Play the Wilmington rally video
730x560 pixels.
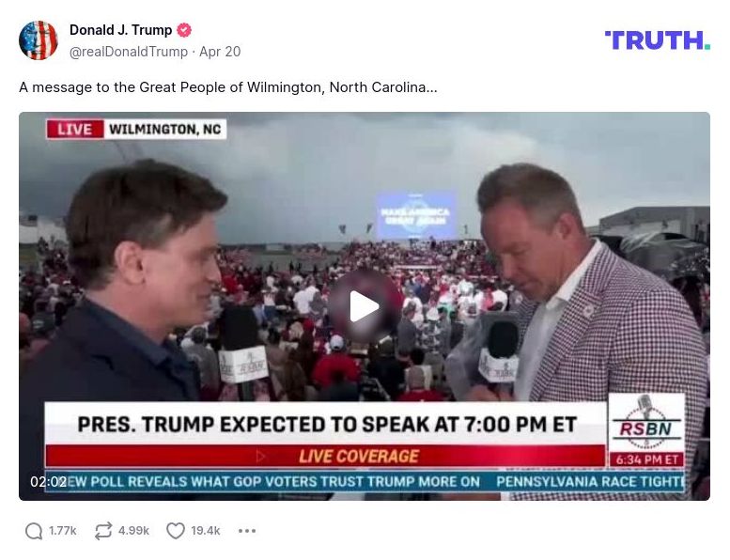click(365, 306)
